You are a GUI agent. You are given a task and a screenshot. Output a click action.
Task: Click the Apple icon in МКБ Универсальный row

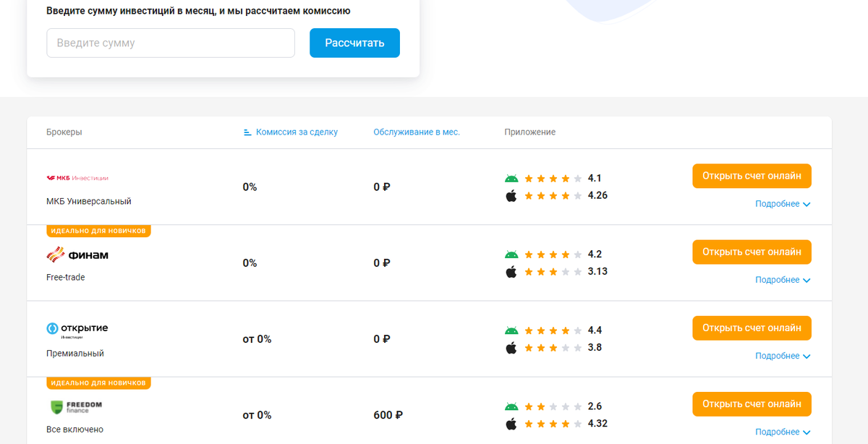[511, 195]
